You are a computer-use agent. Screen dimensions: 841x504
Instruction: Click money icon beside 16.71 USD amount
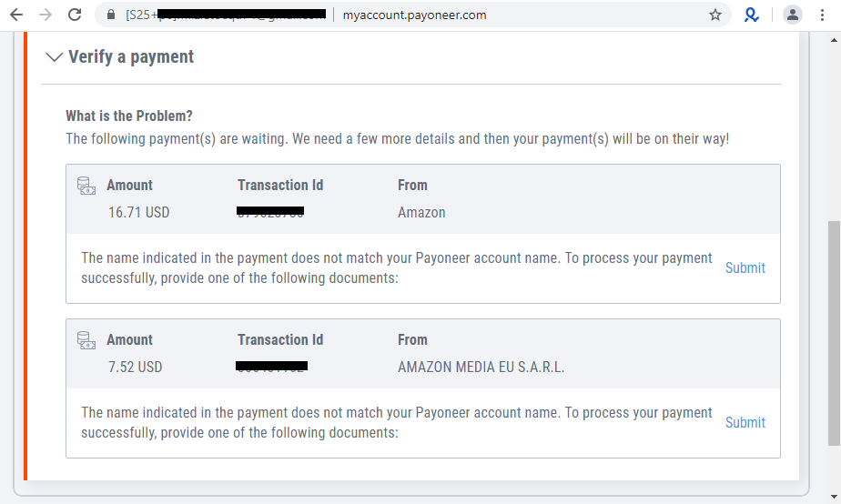86,186
